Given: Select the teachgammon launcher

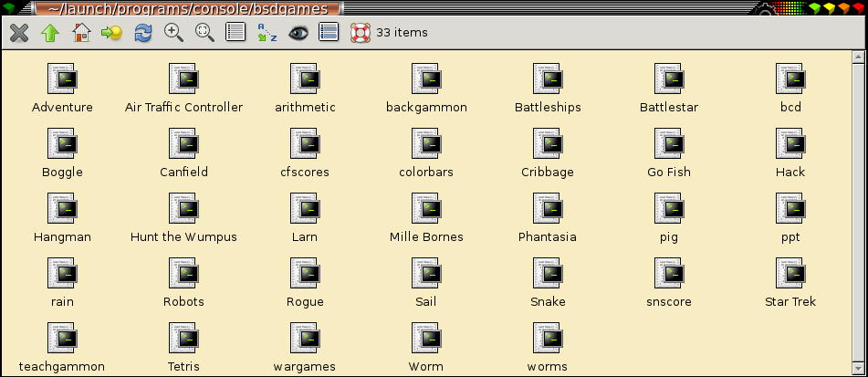Looking at the screenshot, I should (62, 348).
